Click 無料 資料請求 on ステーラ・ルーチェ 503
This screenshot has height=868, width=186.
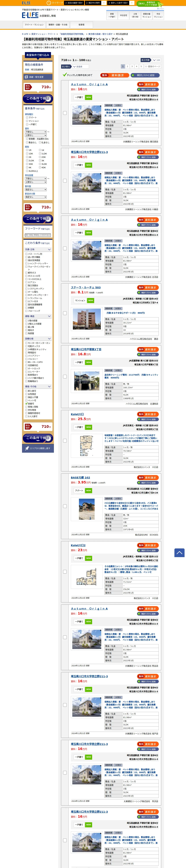[x=148, y=287]
